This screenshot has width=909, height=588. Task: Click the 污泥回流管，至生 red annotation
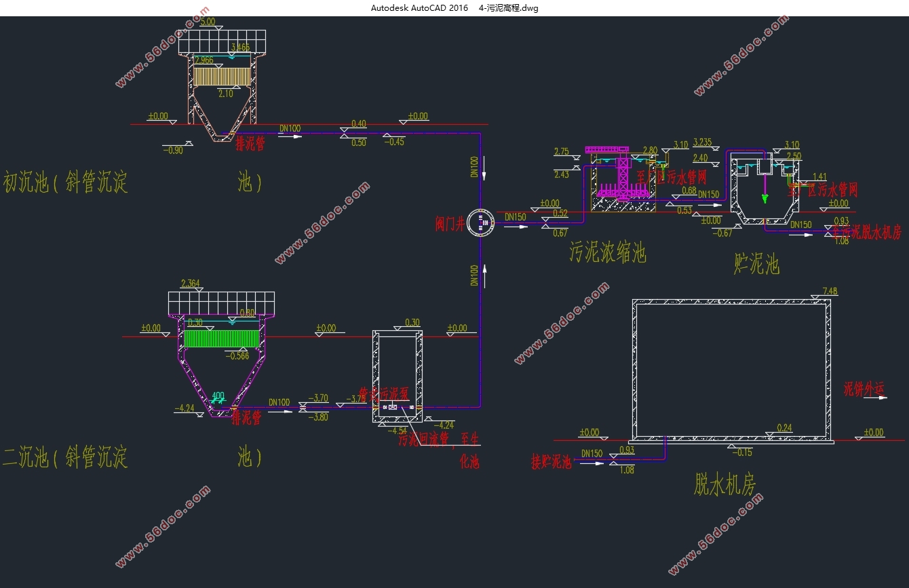(x=439, y=439)
